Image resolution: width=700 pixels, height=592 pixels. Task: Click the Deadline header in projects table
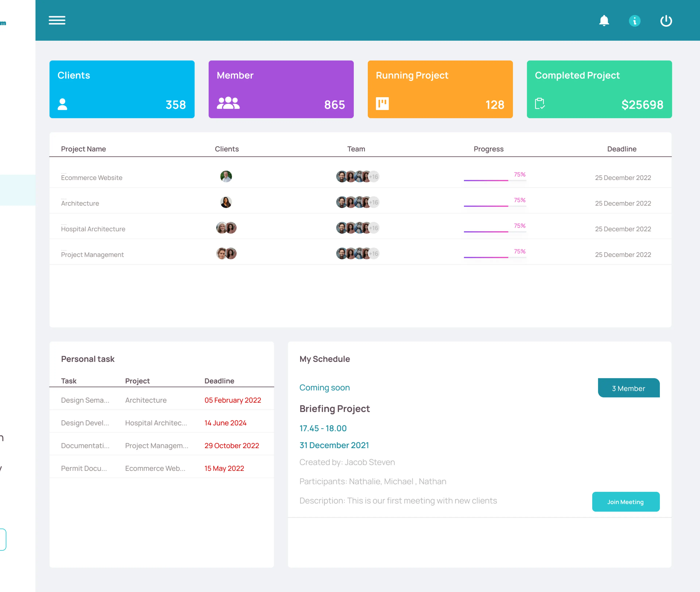(x=622, y=149)
